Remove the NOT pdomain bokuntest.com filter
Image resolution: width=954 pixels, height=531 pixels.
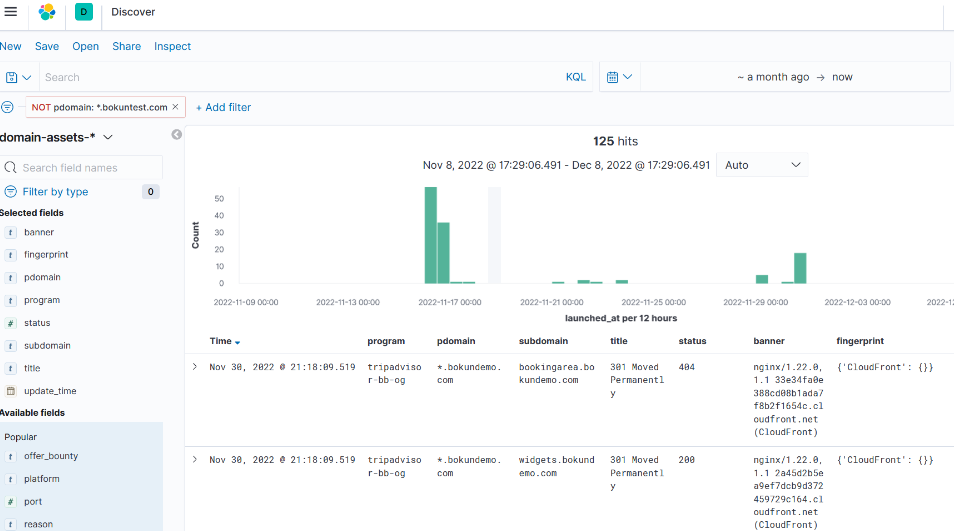coord(175,106)
